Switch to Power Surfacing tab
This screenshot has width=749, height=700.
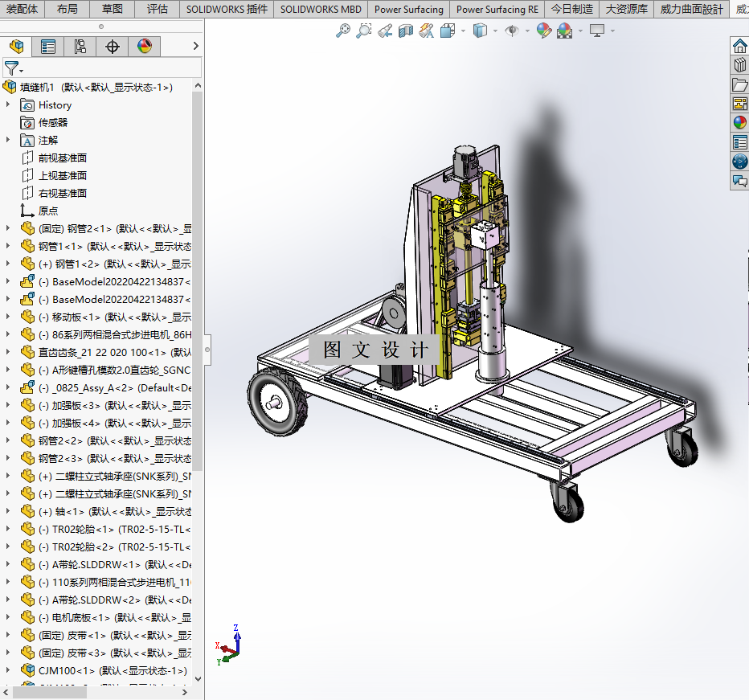(408, 9)
